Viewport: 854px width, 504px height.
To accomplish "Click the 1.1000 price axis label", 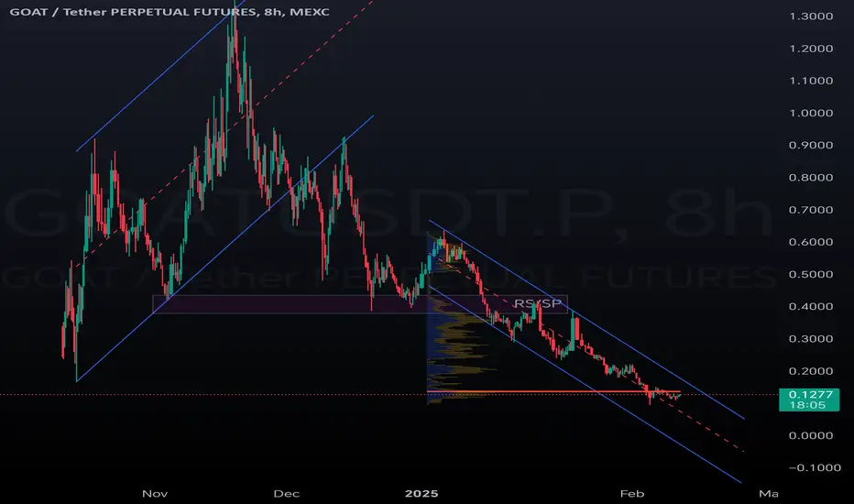I will tap(811, 80).
